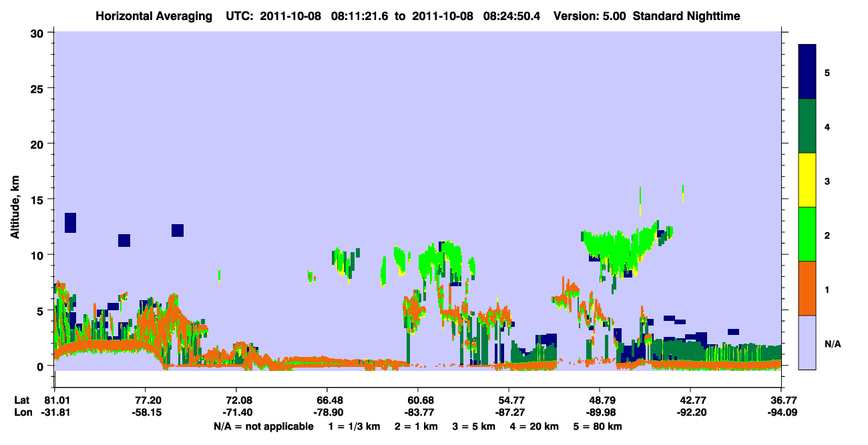Click the 'Standard Nighttime' text
The height and width of the screenshot is (445, 868).
(686, 16)
